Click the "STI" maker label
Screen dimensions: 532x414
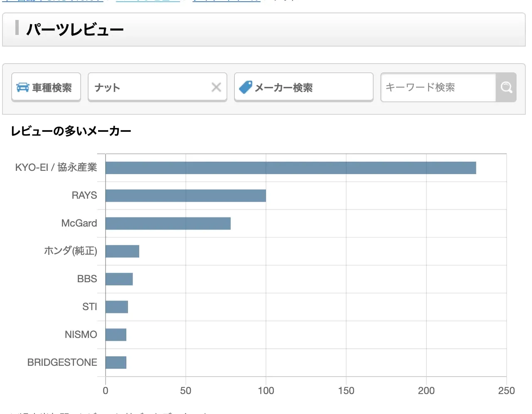[90, 307]
